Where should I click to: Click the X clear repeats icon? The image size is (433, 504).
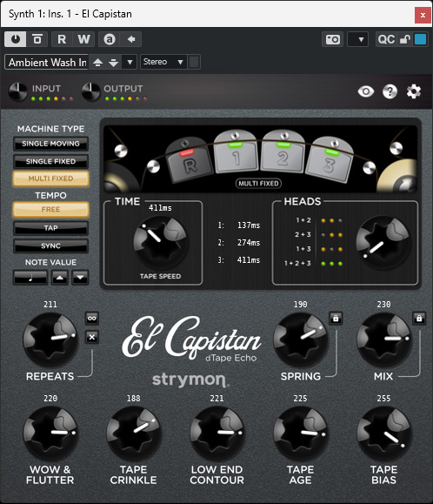(x=92, y=337)
